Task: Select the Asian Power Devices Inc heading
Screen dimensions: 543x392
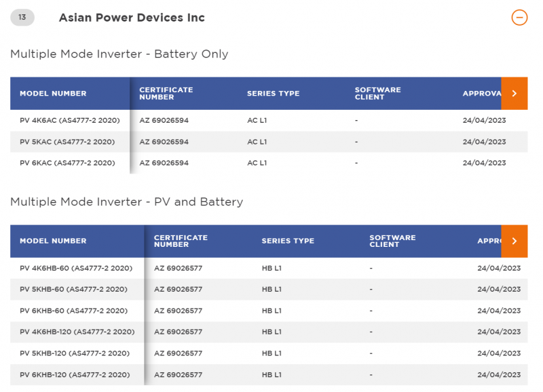Action: [132, 18]
